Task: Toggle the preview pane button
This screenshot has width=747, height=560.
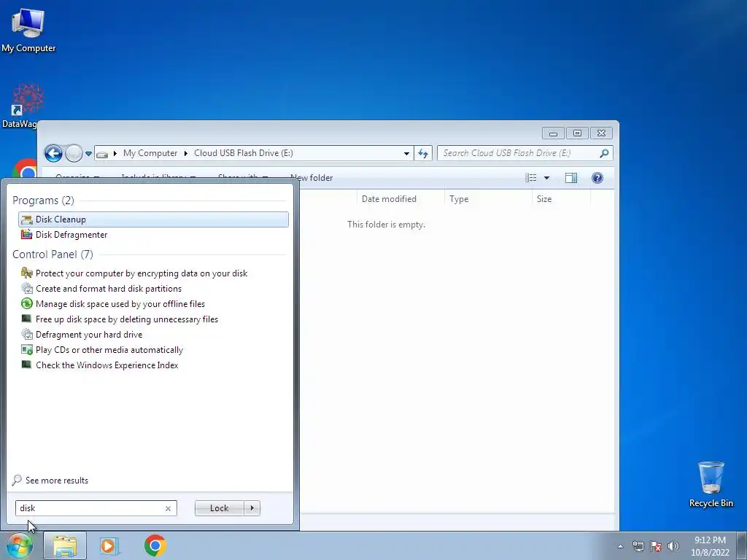Action: (x=570, y=178)
